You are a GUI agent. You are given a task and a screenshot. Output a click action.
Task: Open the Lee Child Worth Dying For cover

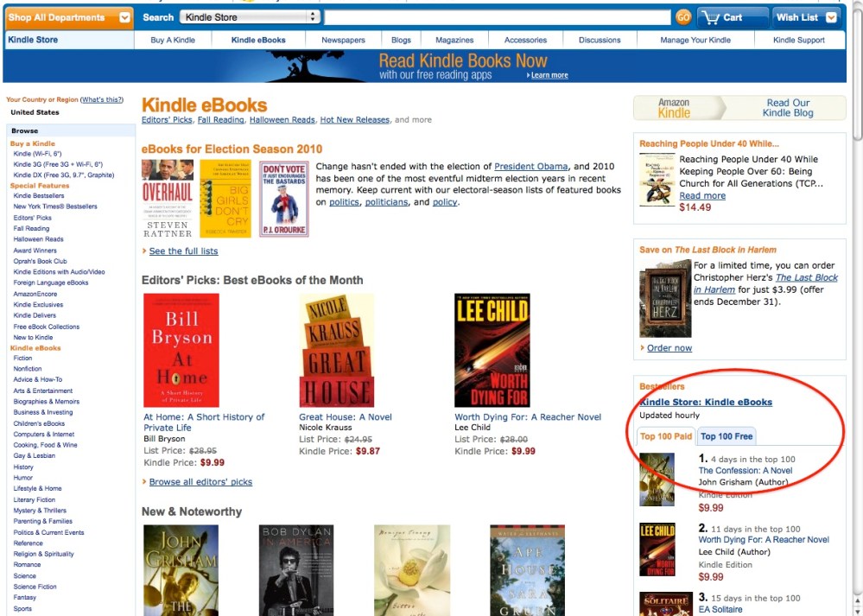click(x=492, y=350)
